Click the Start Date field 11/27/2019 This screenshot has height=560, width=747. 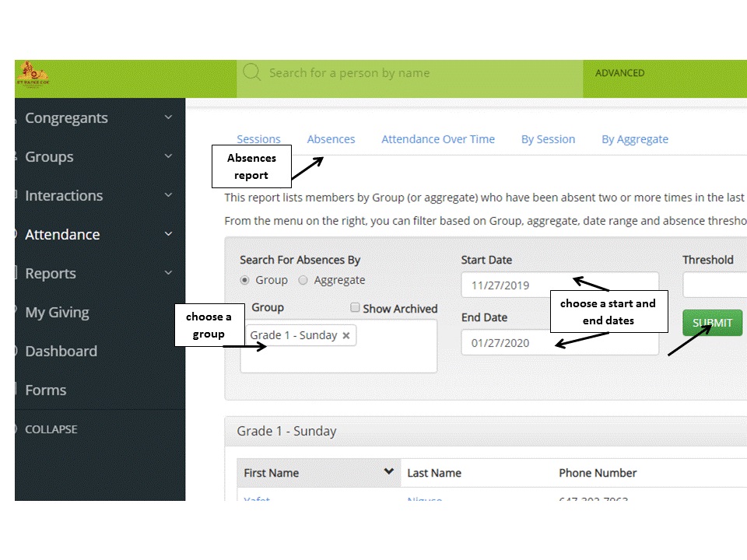(559, 285)
